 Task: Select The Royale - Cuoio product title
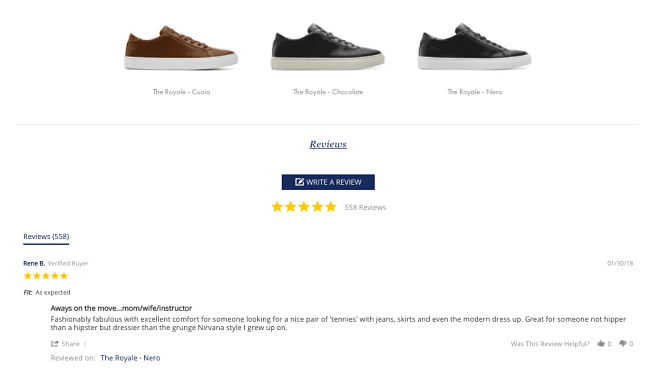(x=181, y=92)
